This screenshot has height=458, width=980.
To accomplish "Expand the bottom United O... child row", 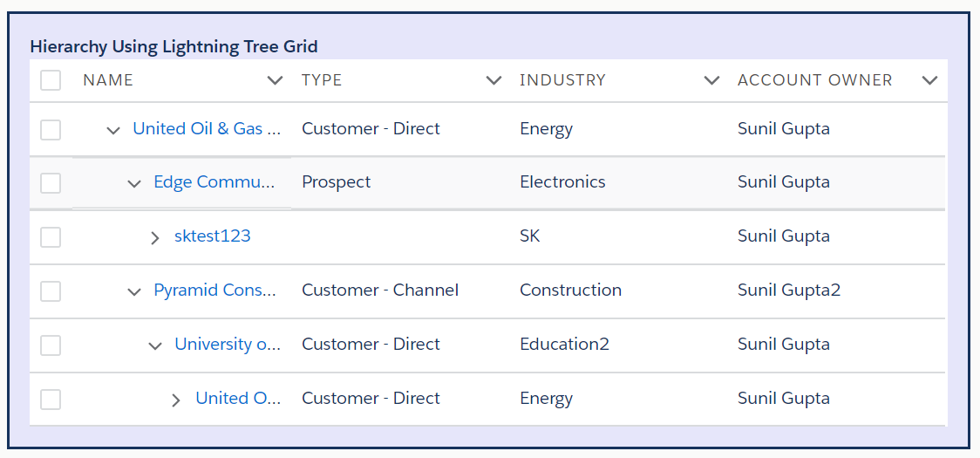I will point(176,400).
